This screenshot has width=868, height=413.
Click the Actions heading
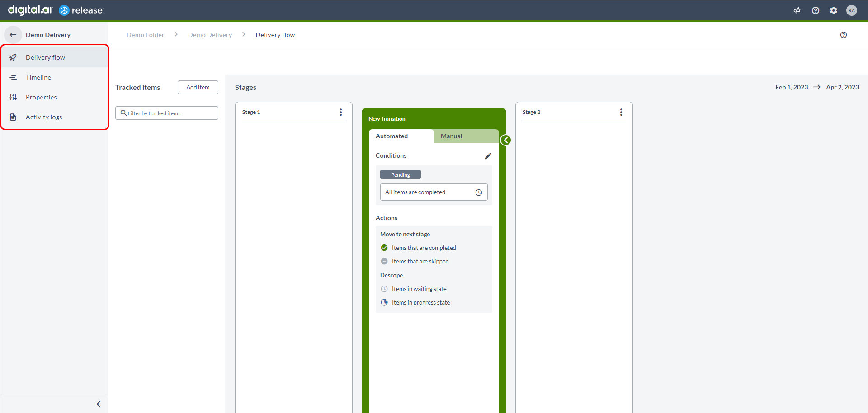(x=387, y=218)
